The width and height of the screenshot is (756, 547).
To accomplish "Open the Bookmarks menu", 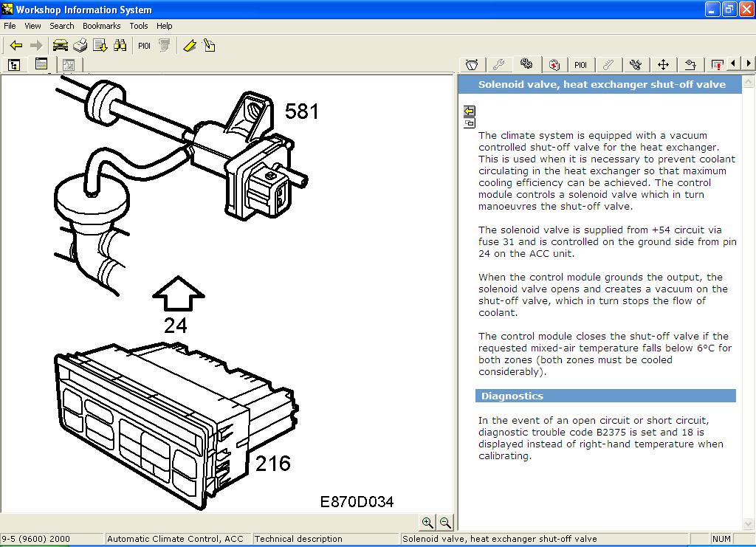I will 101,25.
